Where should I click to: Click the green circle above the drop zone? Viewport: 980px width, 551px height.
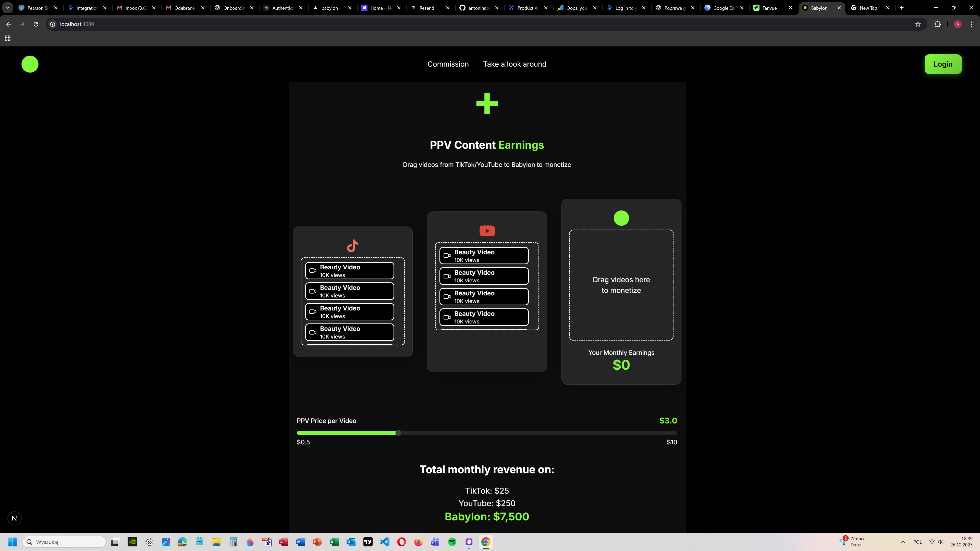(621, 218)
